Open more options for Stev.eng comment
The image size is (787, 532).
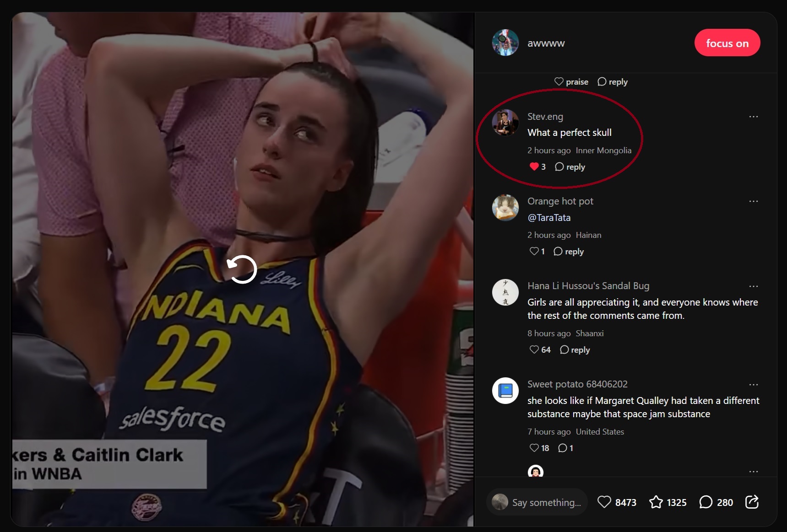754,117
